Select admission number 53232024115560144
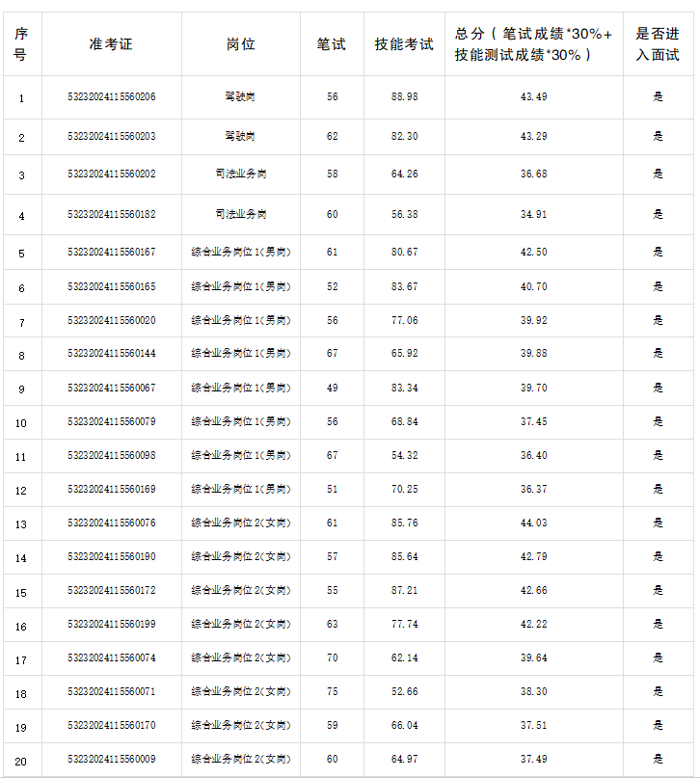 (x=111, y=354)
